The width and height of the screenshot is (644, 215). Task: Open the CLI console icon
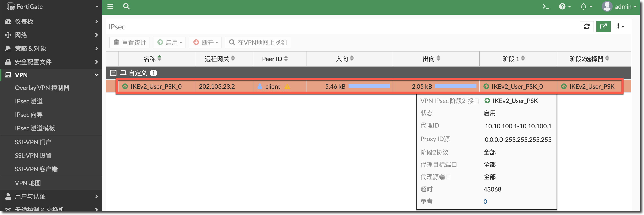[x=546, y=7]
